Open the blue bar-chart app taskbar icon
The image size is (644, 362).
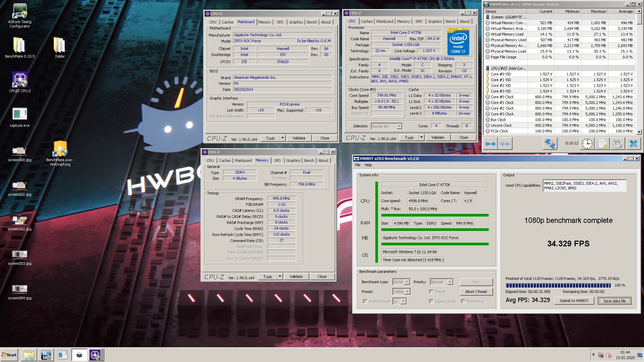pyautogui.click(x=46, y=355)
